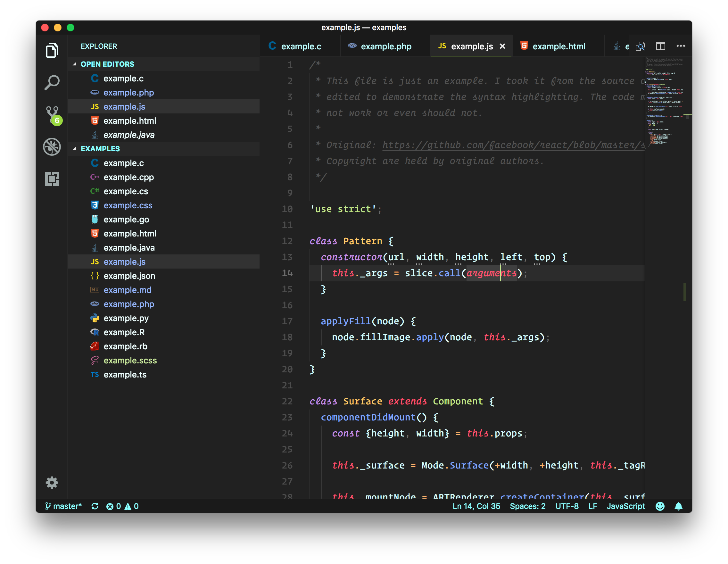Open example.php in Open Editors list
Viewport: 728px width, 564px height.
tap(163, 92)
